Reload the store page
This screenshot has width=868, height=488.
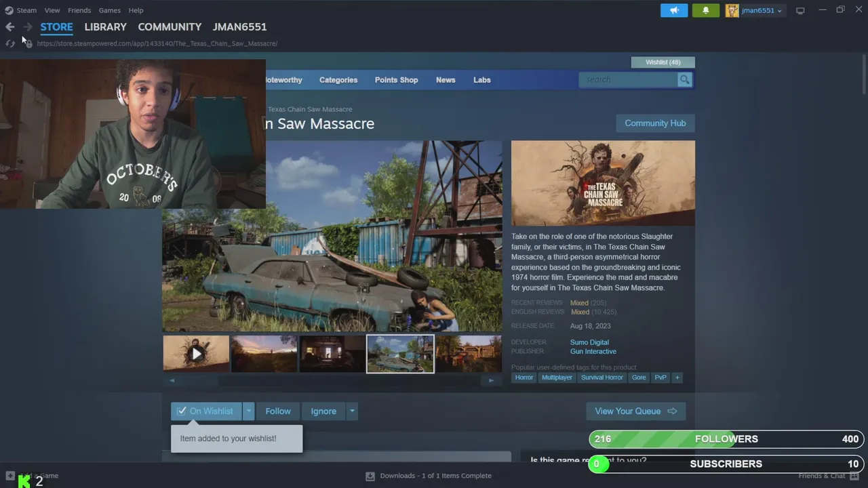[10, 43]
